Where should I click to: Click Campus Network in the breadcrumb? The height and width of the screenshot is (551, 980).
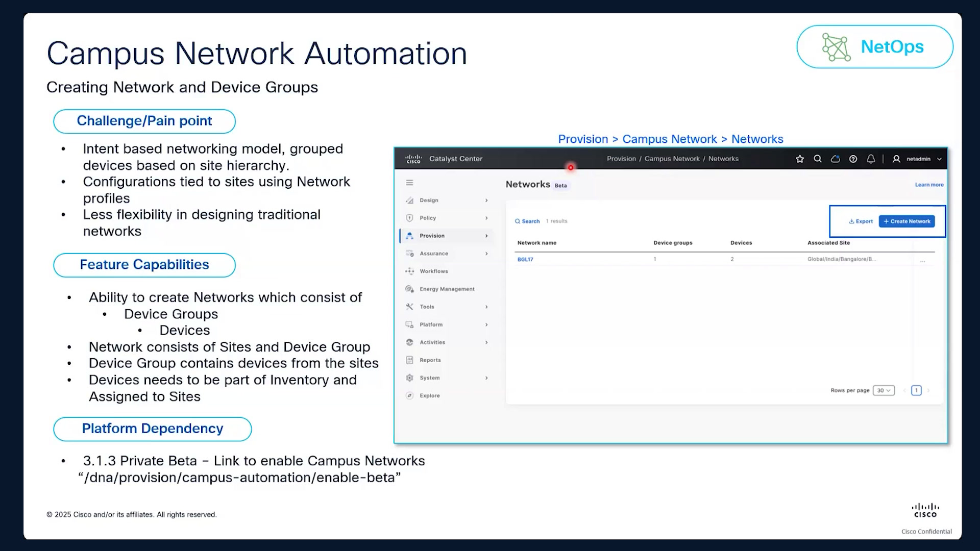(672, 159)
